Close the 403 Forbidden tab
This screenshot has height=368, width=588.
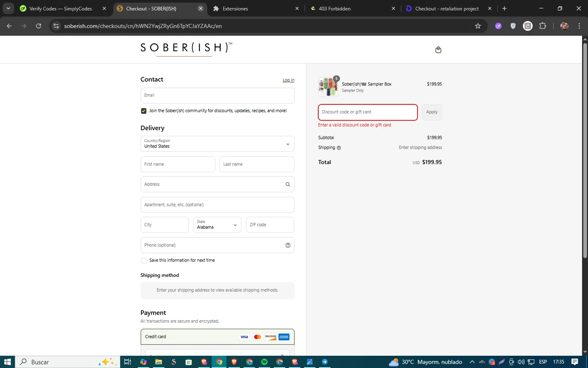(393, 8)
